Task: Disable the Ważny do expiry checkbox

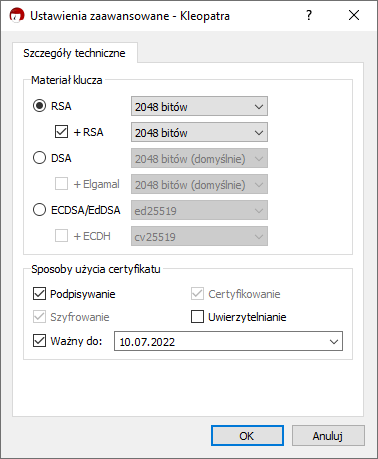Action: 39,341
